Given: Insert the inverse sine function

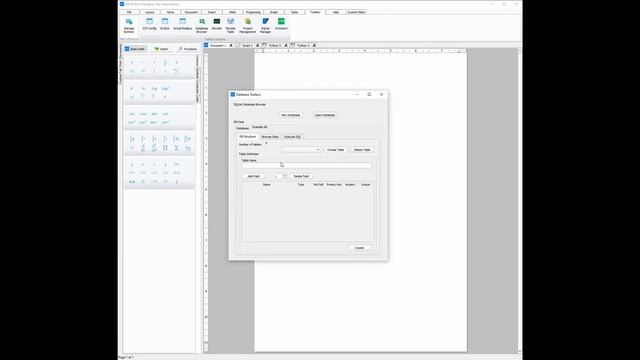Looking at the screenshot, I should [132, 122].
